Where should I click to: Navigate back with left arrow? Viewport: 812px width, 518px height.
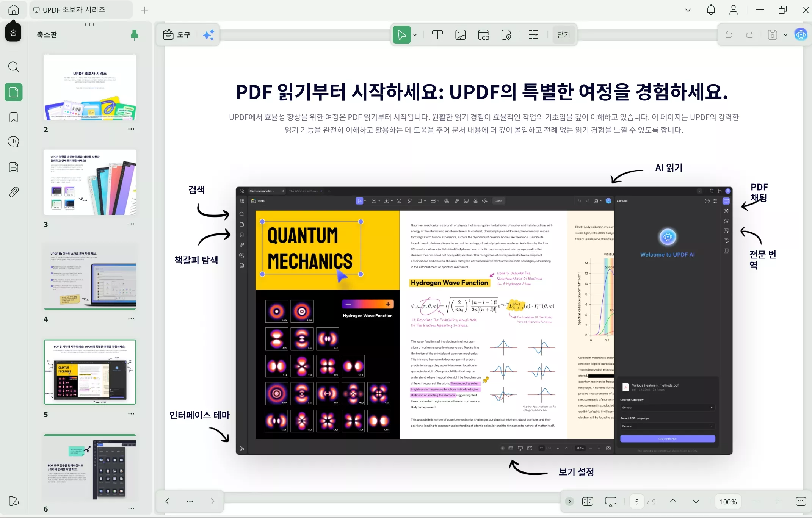coord(167,501)
